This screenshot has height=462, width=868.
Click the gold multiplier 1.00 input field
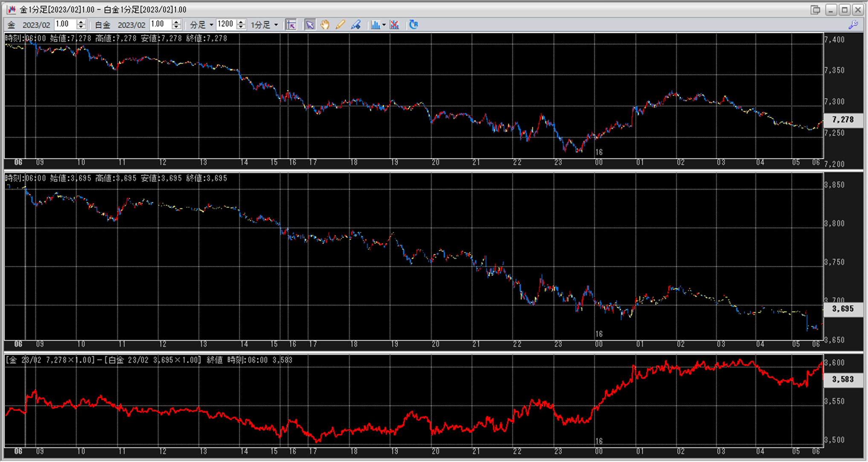pyautogui.click(x=65, y=24)
